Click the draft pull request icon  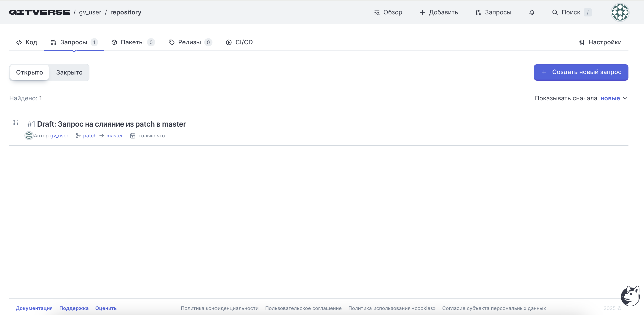[x=16, y=122]
